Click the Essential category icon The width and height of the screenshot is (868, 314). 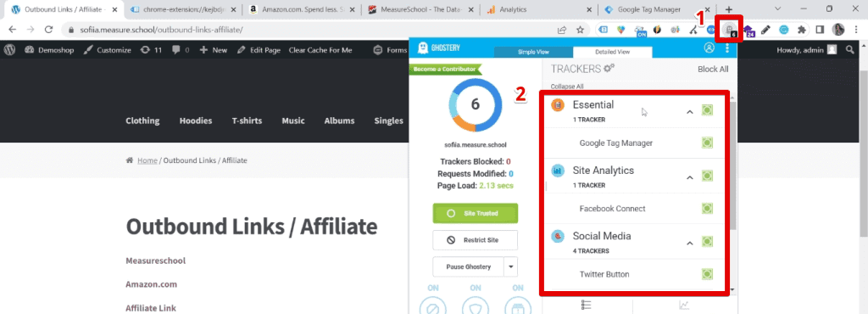pyautogui.click(x=558, y=104)
